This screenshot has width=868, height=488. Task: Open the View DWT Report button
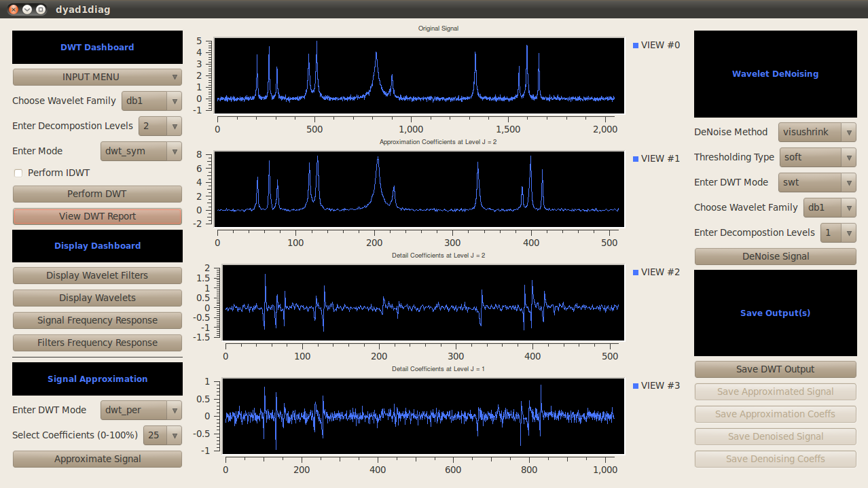97,217
